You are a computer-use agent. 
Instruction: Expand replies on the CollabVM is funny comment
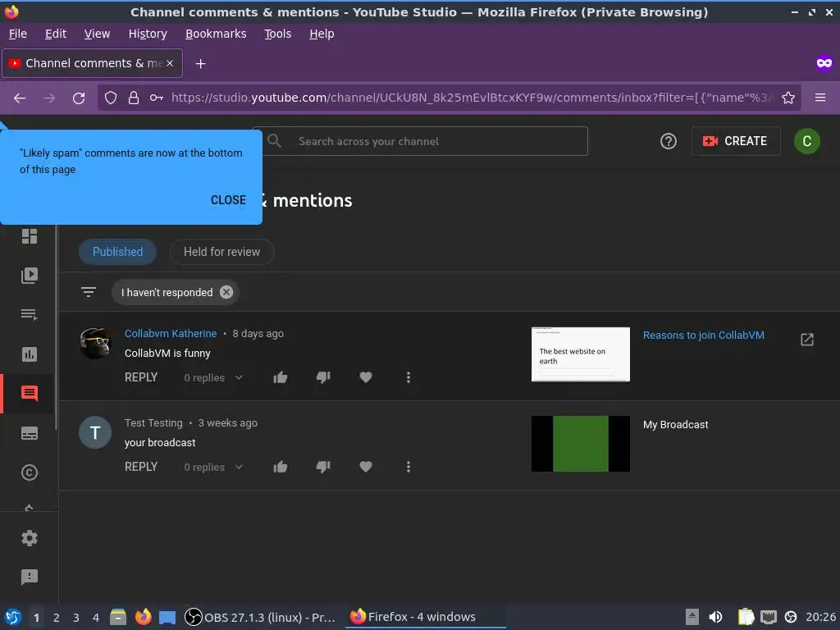214,377
